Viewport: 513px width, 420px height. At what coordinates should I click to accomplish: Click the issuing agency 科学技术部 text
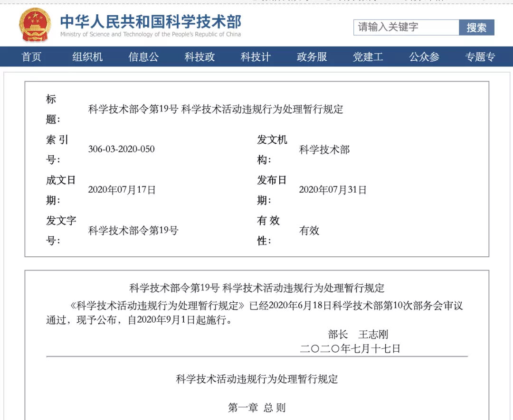[323, 149]
